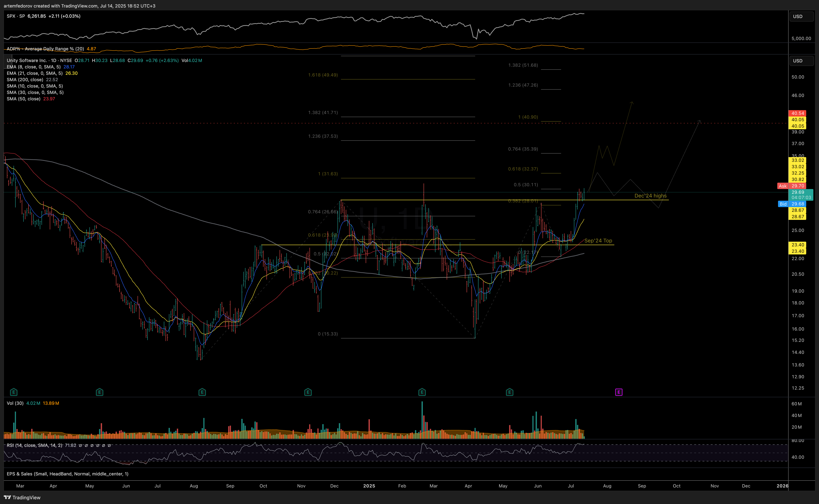
Task: Click the 1.236 (47.26) Fibonacci level label
Action: 523,85
